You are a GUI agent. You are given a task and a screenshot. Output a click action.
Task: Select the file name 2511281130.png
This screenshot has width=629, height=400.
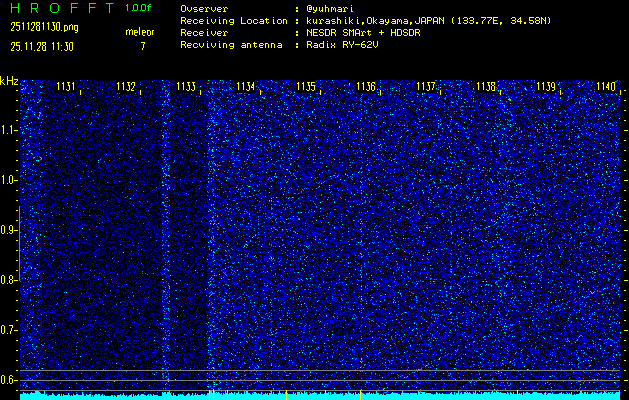coord(45,27)
